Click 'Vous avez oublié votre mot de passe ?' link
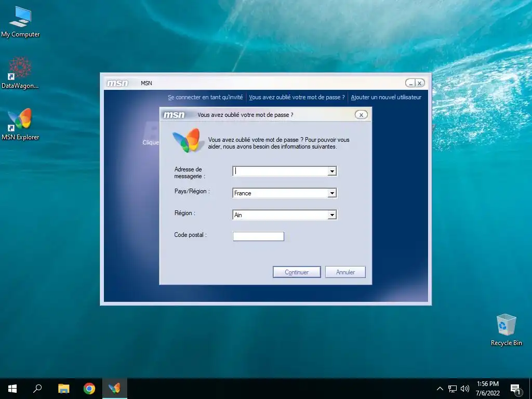 pos(297,97)
